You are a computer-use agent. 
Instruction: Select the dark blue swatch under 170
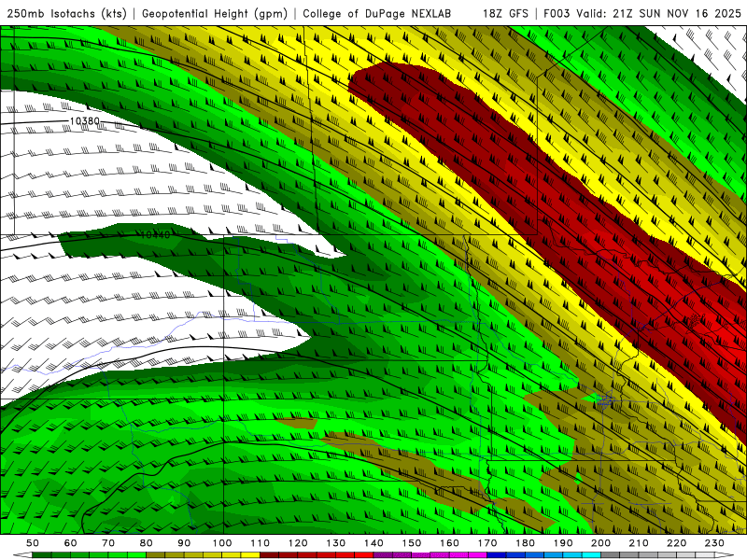point(497,554)
